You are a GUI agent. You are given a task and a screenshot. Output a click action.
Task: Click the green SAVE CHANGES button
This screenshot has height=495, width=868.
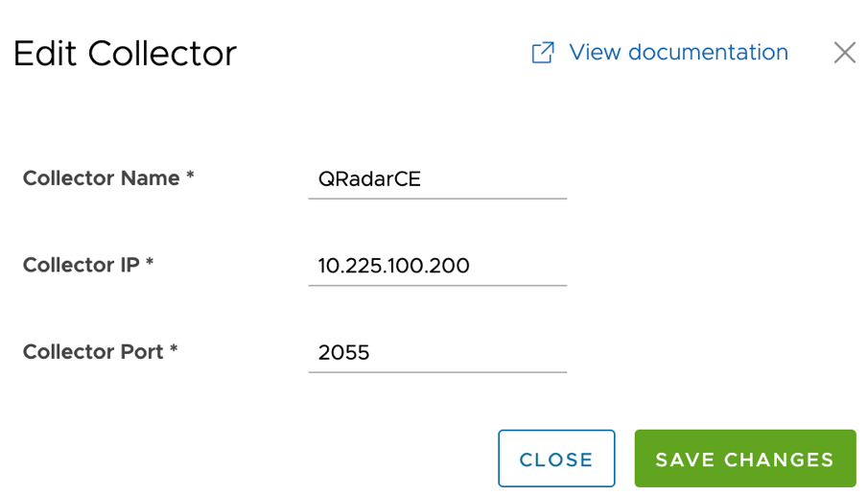point(744,460)
